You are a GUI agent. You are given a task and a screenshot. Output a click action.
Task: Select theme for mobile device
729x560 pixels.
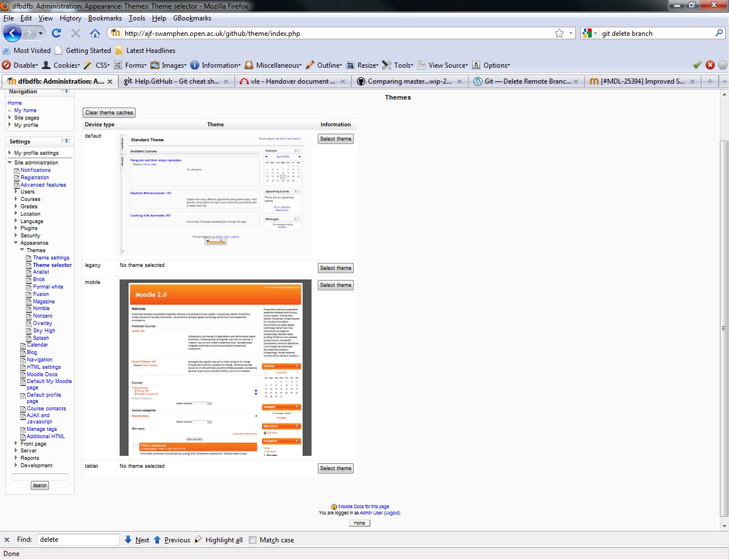pyautogui.click(x=335, y=285)
